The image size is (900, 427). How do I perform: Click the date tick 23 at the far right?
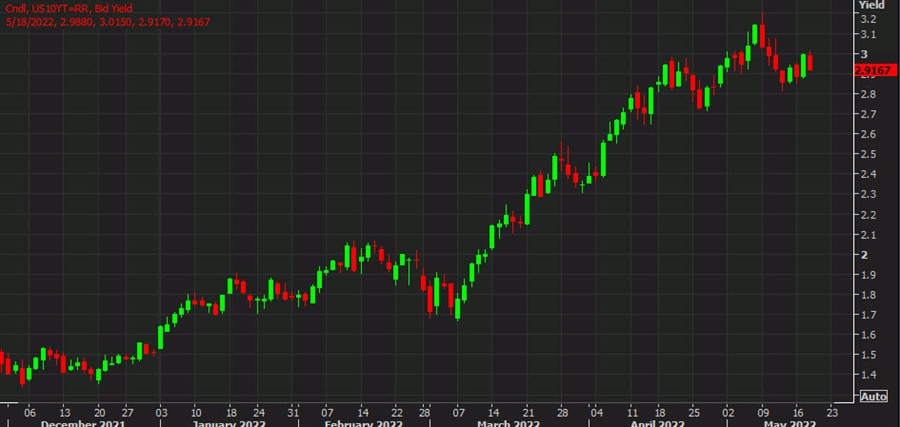pos(835,410)
